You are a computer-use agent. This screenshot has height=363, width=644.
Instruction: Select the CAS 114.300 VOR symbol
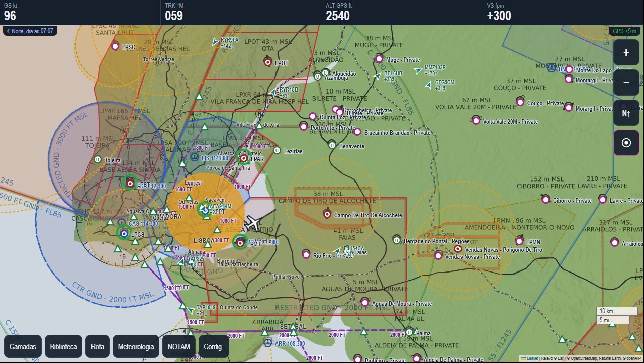(121, 222)
